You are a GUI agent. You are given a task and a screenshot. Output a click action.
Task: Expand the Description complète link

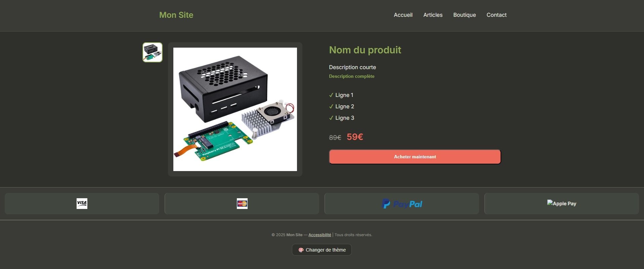point(352,76)
